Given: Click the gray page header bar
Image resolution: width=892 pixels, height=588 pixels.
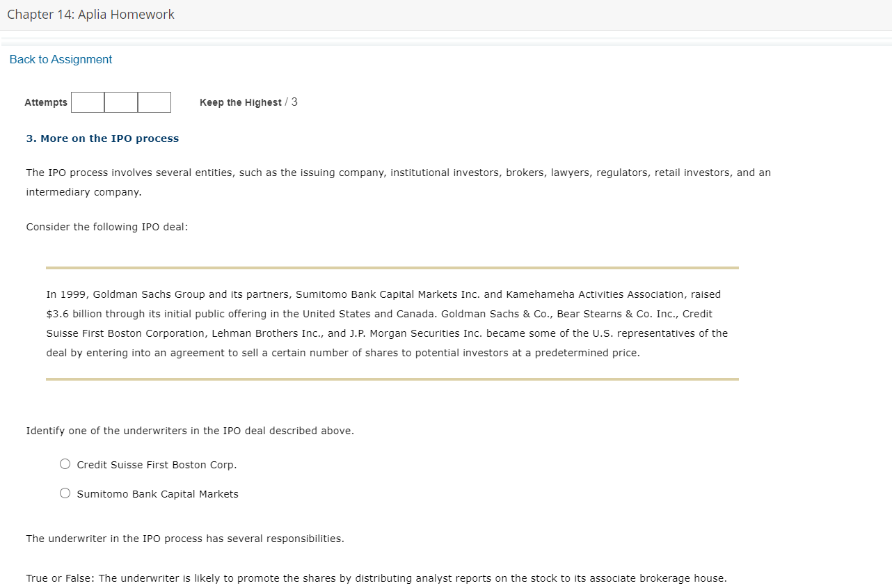Looking at the screenshot, I should click(x=445, y=14).
